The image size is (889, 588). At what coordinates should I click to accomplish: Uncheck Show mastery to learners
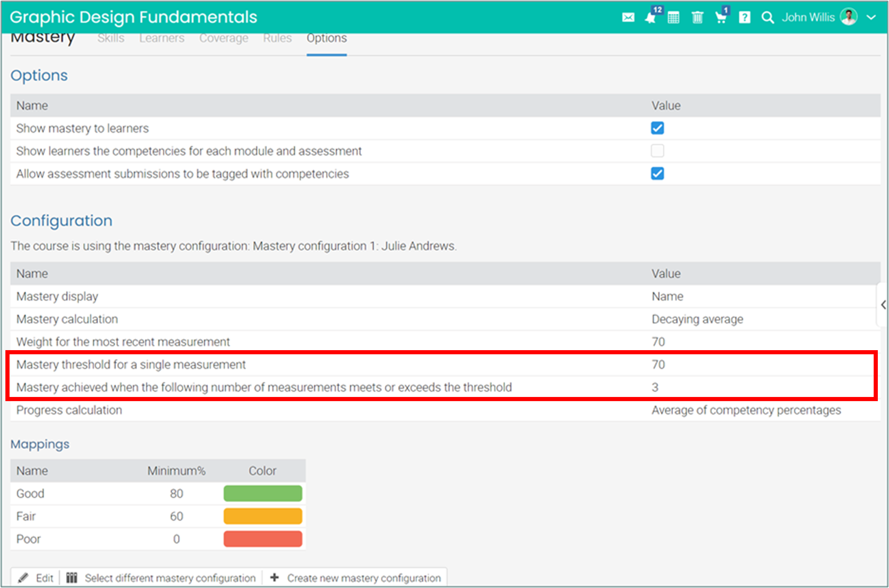[657, 128]
